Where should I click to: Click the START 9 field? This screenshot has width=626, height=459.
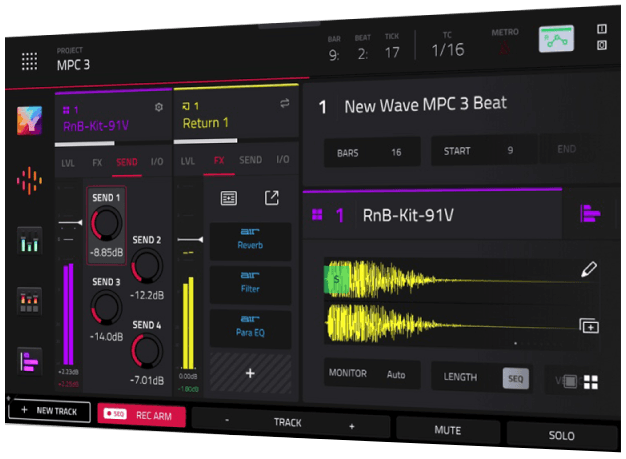tap(484, 150)
